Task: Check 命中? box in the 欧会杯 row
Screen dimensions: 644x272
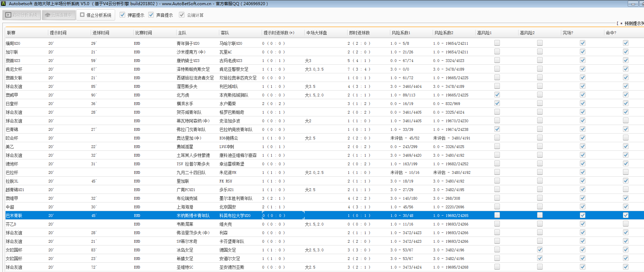Action: 625,138
